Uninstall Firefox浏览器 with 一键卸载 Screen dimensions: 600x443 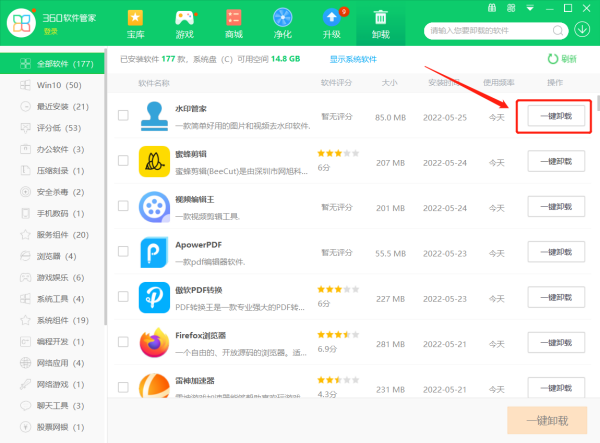click(x=556, y=342)
